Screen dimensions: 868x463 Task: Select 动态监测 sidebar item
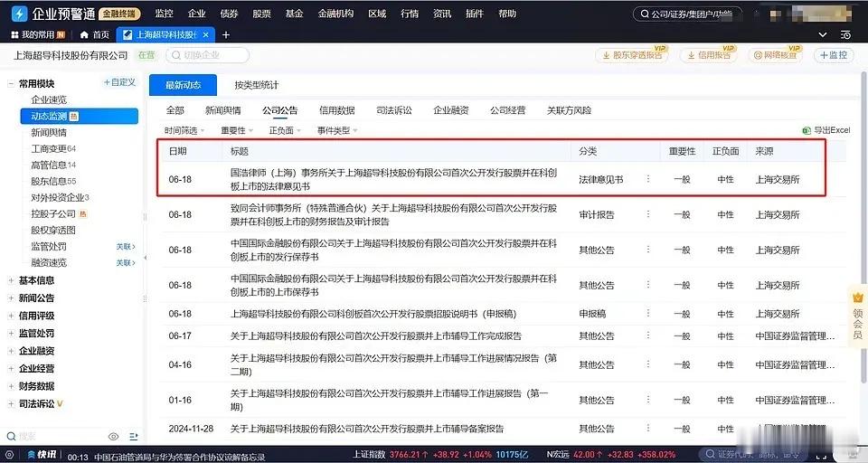pyautogui.click(x=80, y=117)
